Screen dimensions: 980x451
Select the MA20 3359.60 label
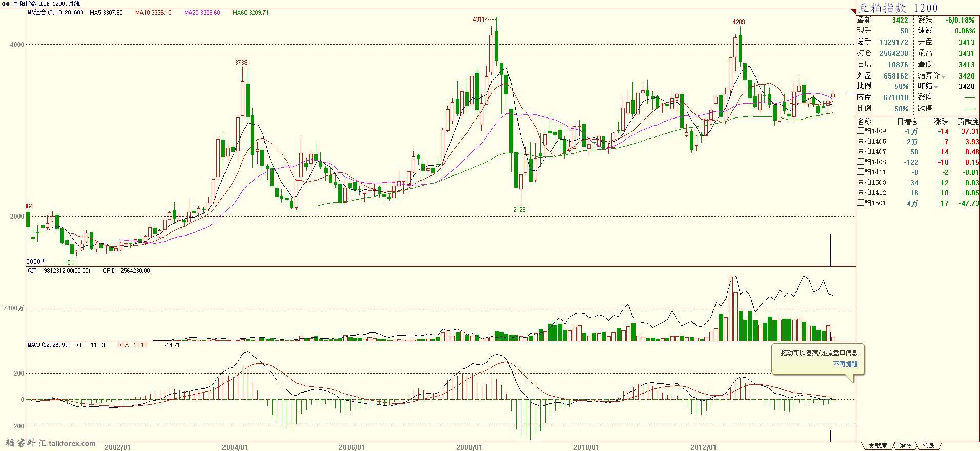pos(202,13)
